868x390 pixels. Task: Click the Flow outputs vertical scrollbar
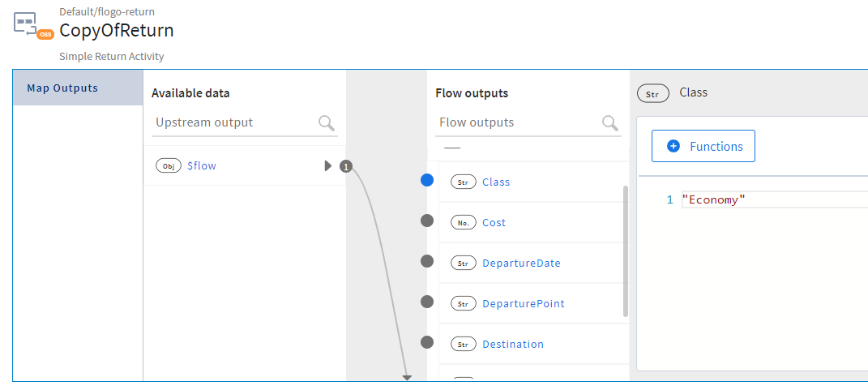(x=625, y=251)
